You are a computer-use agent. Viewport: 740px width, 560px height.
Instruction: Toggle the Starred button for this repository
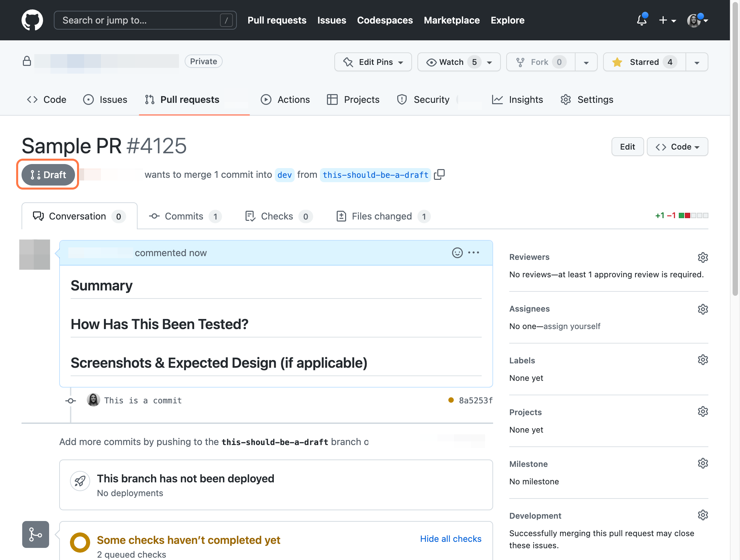click(x=644, y=62)
